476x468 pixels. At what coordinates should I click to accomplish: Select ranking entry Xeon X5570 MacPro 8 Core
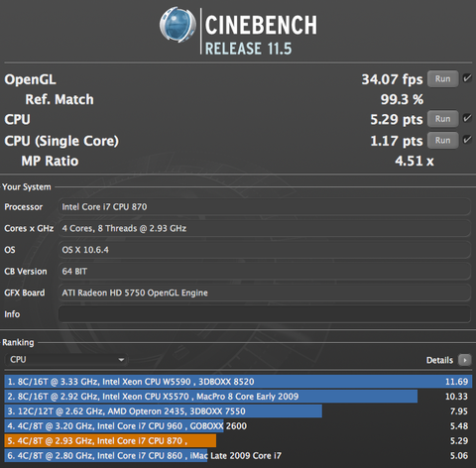click(x=238, y=397)
